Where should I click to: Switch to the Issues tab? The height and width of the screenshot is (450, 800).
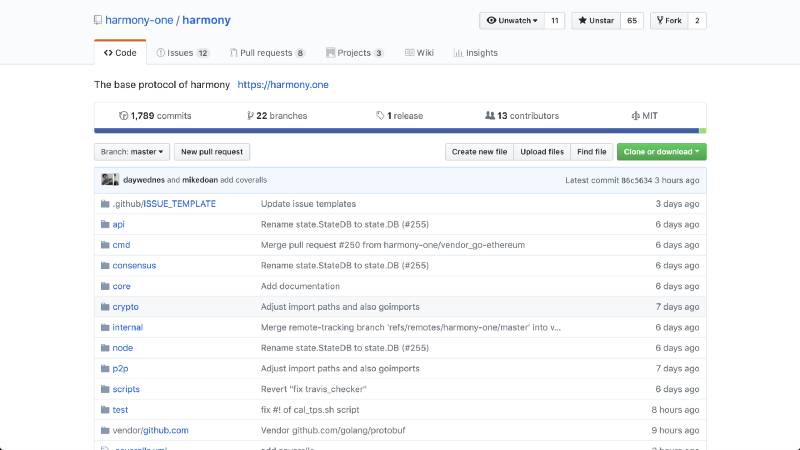pyautogui.click(x=182, y=53)
